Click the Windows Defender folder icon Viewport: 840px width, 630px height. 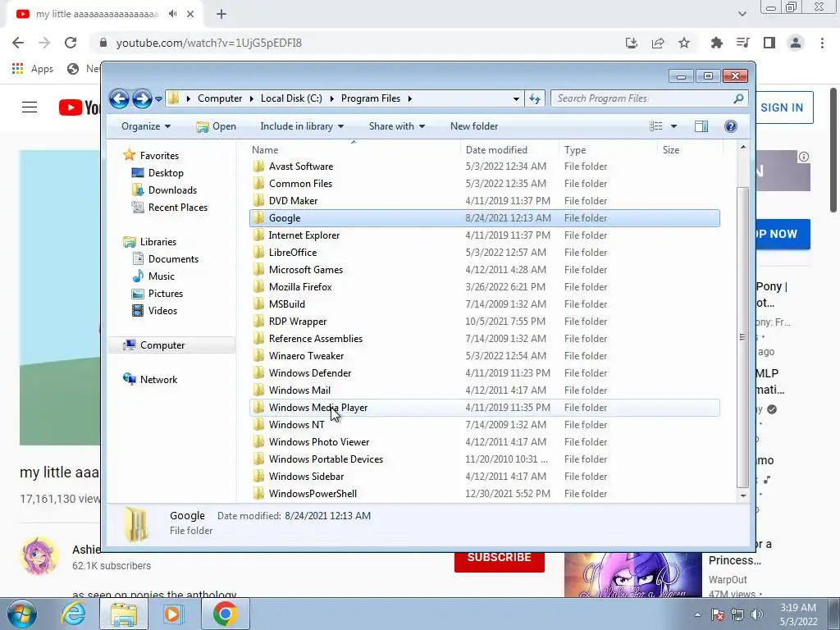258,373
